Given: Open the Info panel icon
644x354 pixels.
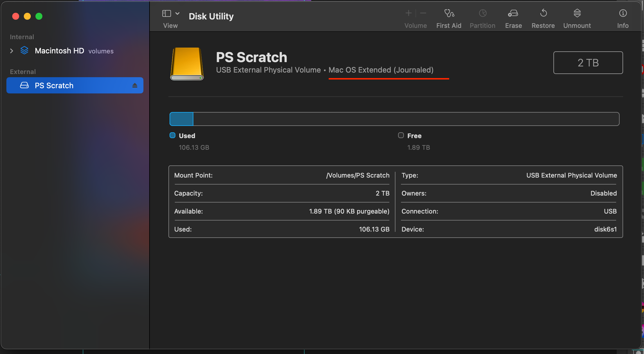Looking at the screenshot, I should [623, 13].
